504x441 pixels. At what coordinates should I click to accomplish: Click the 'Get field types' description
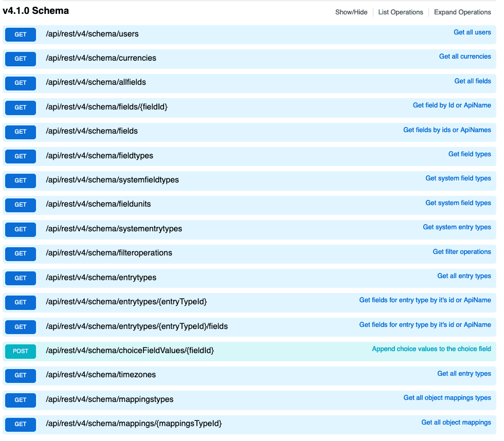(470, 154)
